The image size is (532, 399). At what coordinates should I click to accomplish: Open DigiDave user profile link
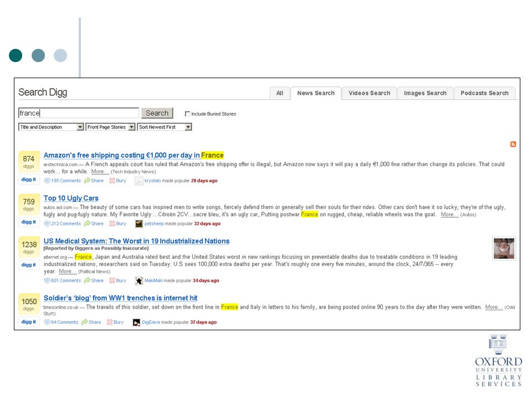[x=151, y=323]
